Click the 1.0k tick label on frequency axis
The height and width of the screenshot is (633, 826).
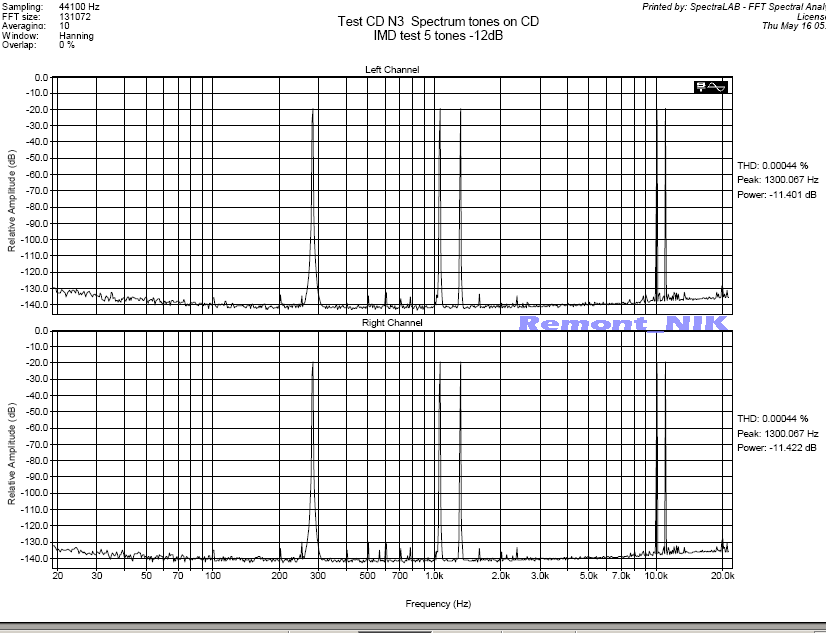tap(434, 577)
